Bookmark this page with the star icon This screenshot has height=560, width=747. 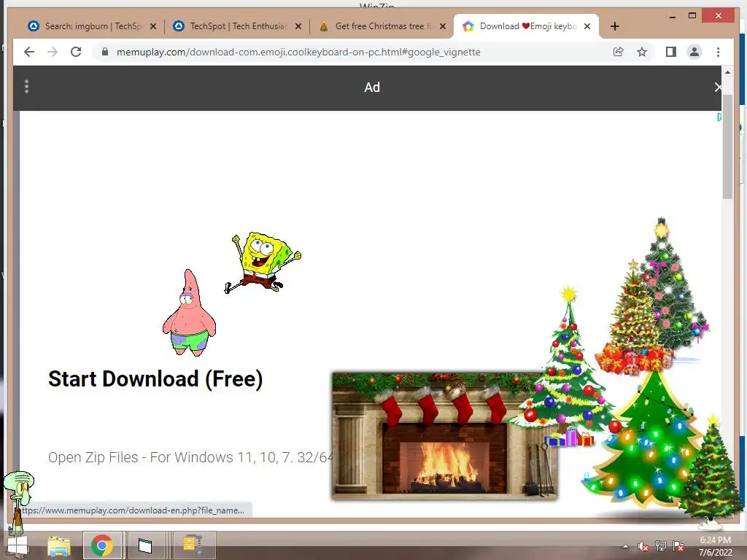tap(642, 52)
